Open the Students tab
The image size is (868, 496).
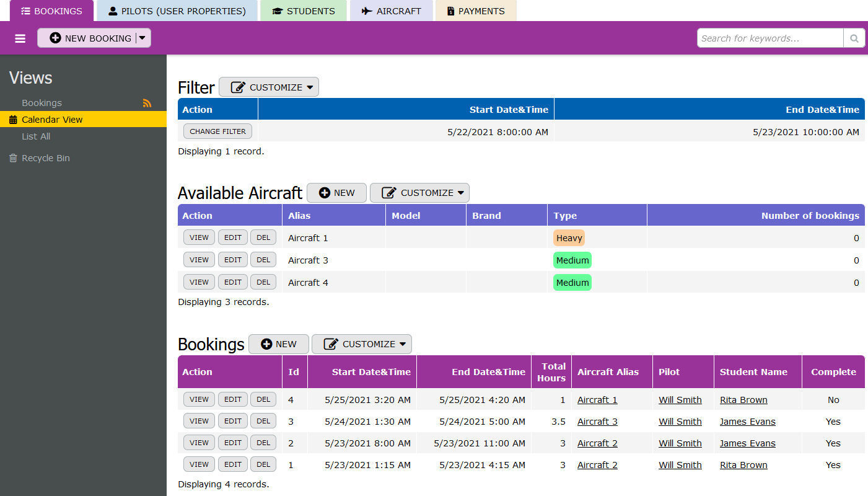pos(303,11)
